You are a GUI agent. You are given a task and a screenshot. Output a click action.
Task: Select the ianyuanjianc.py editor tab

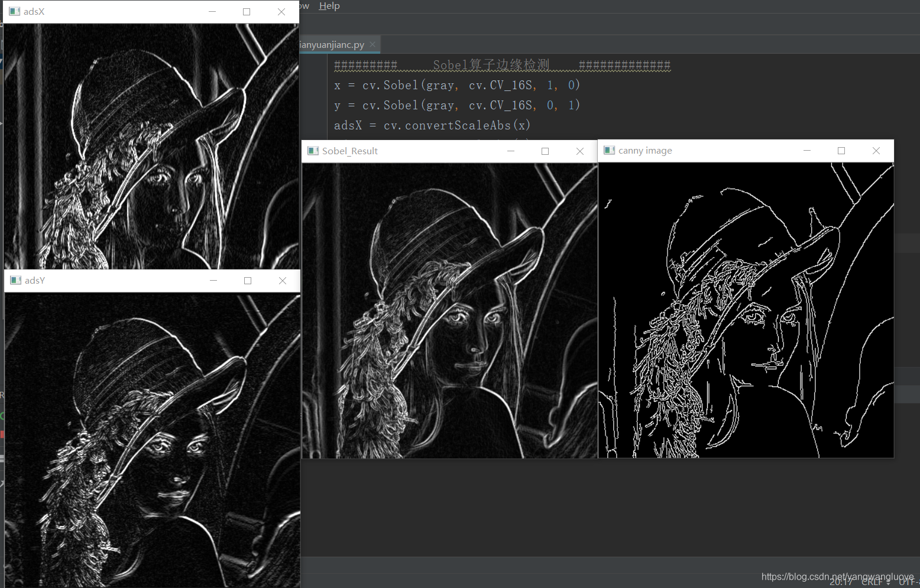(x=332, y=44)
